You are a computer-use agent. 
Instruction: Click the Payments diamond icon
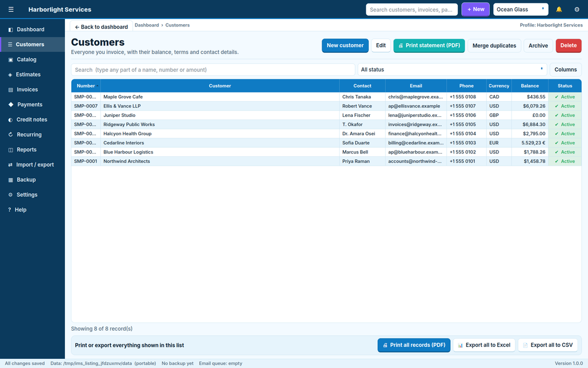11,105
